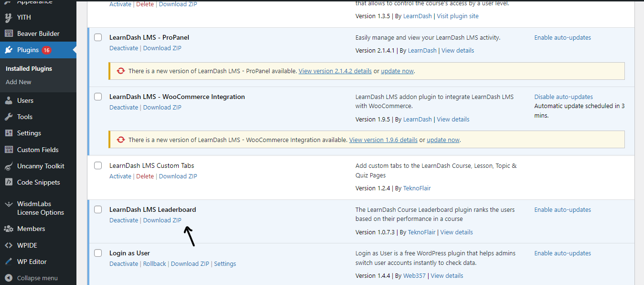Open YITH menu via its icon
644x285 pixels.
[9, 17]
